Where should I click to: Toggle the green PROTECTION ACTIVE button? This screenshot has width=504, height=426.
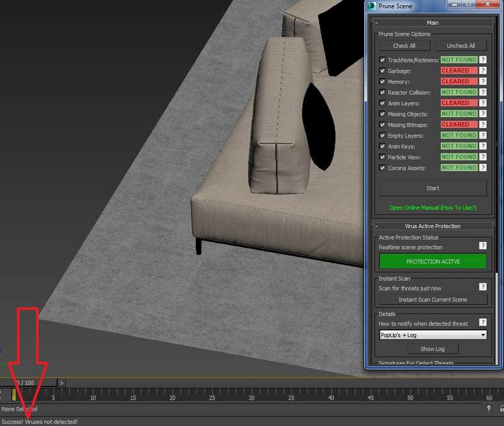pyautogui.click(x=432, y=262)
